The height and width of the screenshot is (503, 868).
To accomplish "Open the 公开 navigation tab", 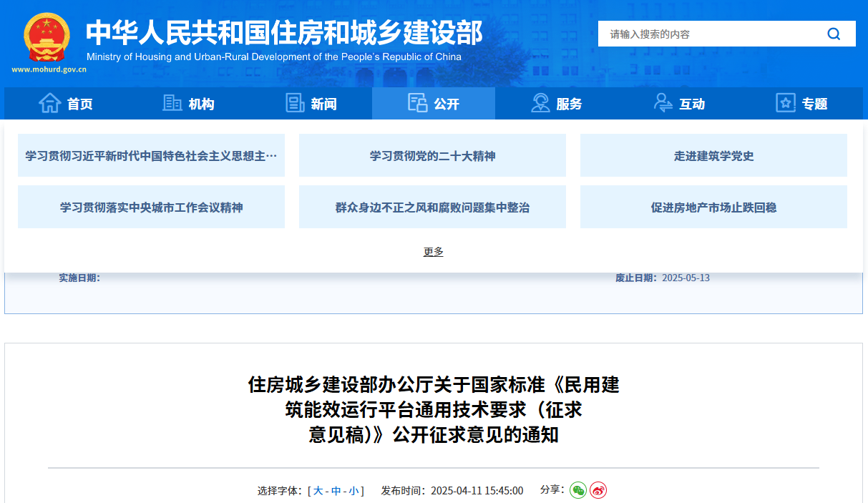I will (434, 104).
